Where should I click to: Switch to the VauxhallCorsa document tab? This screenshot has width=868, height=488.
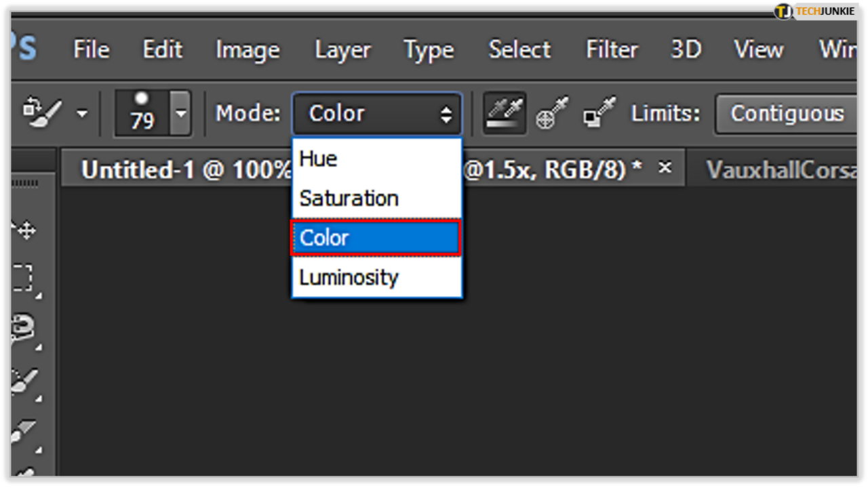tap(780, 169)
